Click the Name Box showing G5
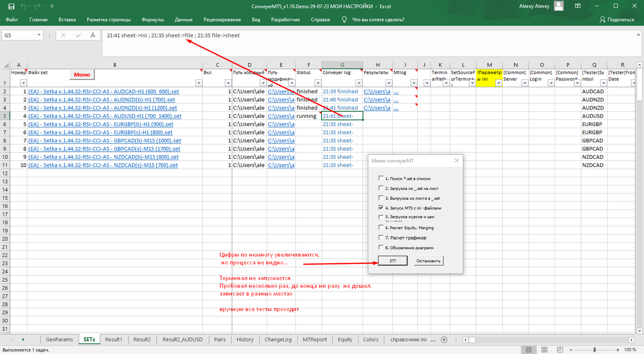 coord(19,35)
